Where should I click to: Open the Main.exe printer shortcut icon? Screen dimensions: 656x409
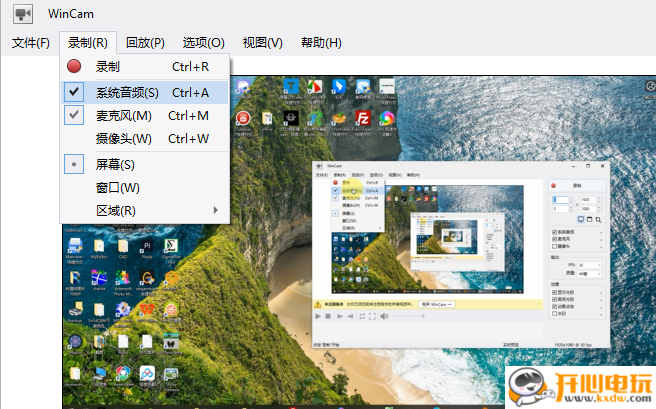pyautogui.click(x=75, y=245)
